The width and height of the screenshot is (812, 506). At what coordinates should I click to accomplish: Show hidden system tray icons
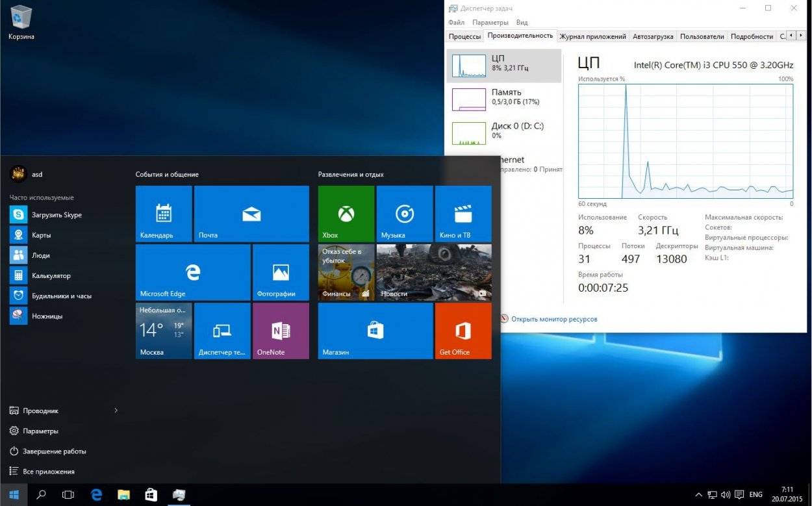[698, 495]
